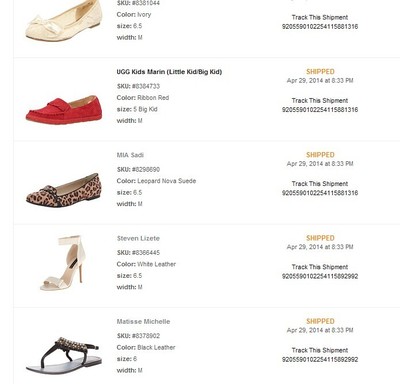
Task: Open the MIA Sadi product link
Action: pos(130,155)
